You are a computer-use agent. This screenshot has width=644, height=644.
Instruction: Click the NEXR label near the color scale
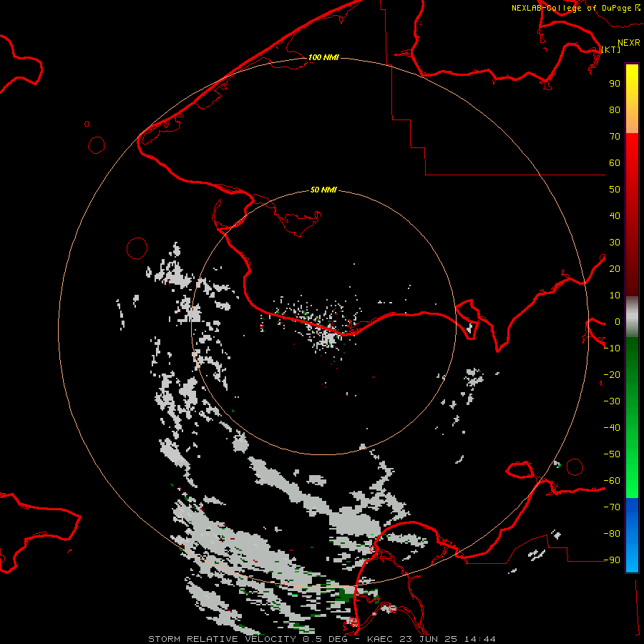[628, 43]
